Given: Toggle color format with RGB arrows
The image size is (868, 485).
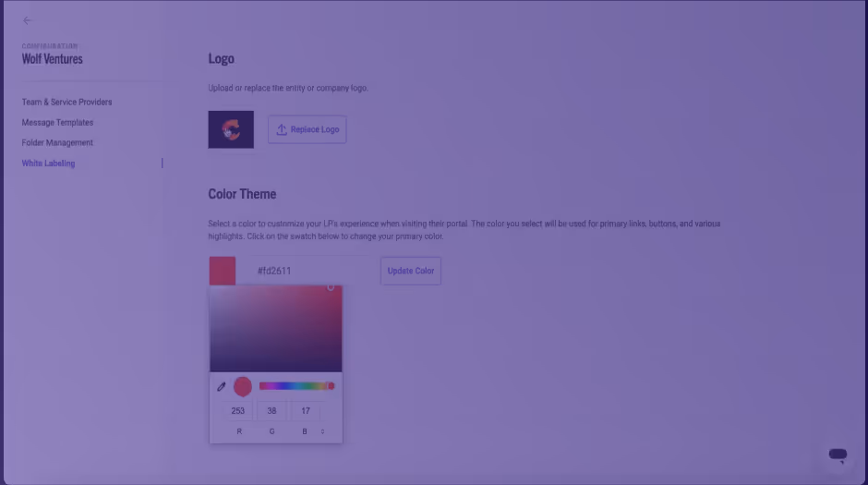Looking at the screenshot, I should click(323, 431).
